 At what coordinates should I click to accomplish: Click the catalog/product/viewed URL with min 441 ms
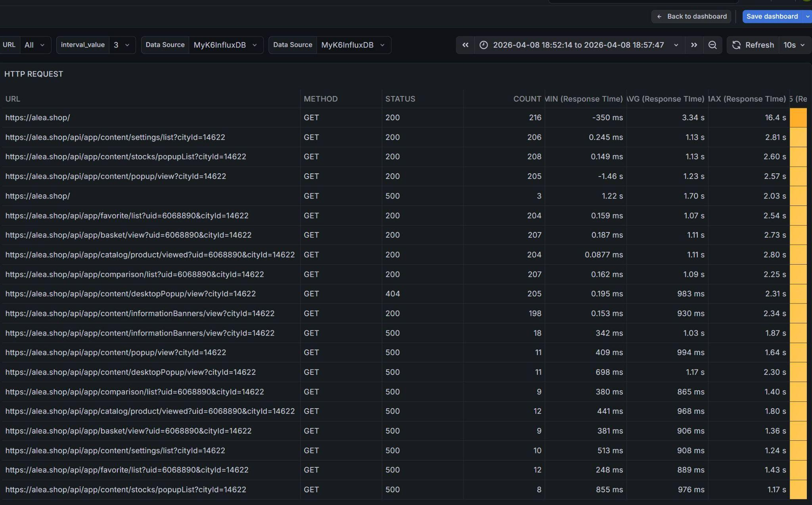[150, 411]
